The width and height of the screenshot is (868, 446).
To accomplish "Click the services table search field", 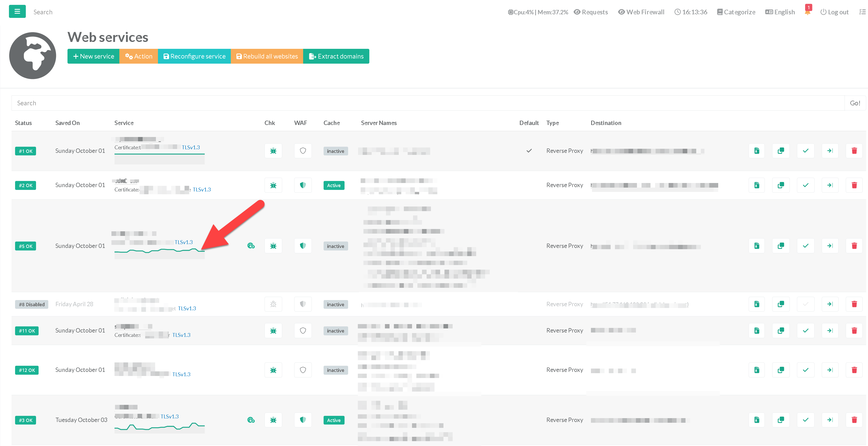I will click(427, 103).
